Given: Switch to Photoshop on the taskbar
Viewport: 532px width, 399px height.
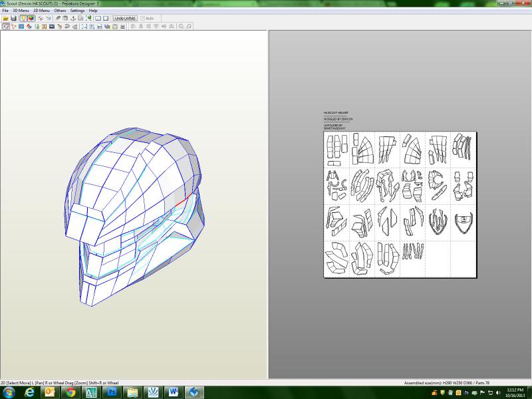Looking at the screenshot, I should coord(112,392).
